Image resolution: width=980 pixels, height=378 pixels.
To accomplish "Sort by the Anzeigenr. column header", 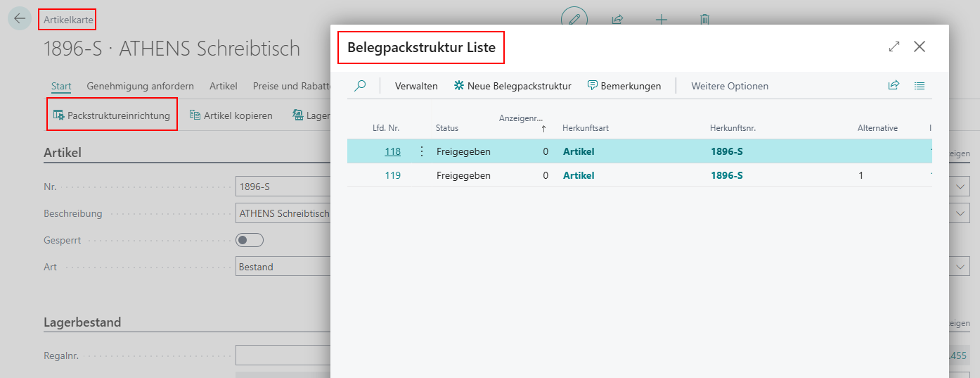I will [x=523, y=122].
